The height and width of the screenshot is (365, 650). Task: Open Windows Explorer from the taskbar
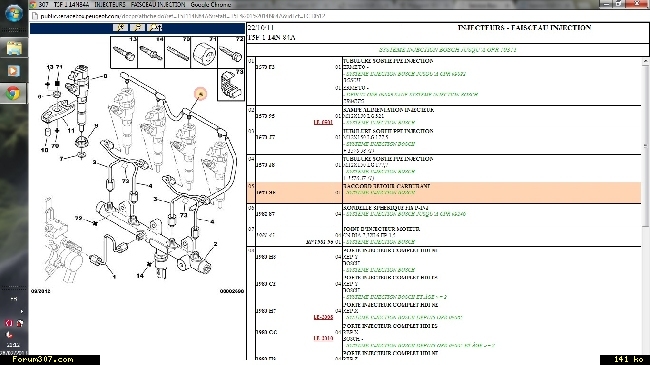[14, 48]
